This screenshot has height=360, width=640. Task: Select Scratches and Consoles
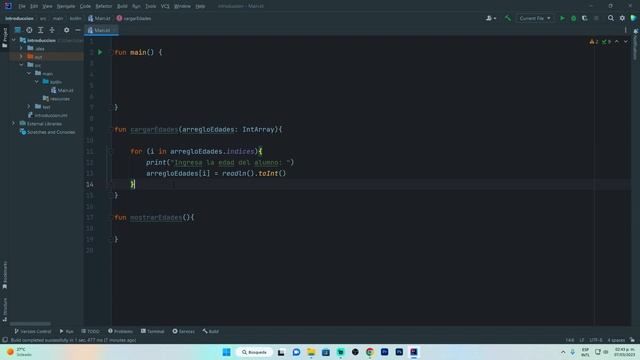[47, 132]
